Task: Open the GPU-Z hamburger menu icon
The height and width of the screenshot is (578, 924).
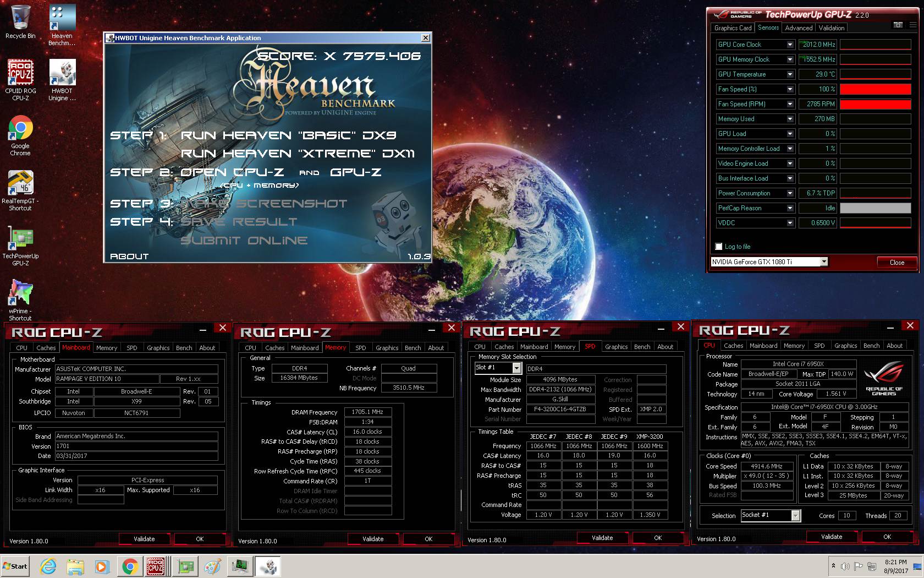Action: (912, 25)
